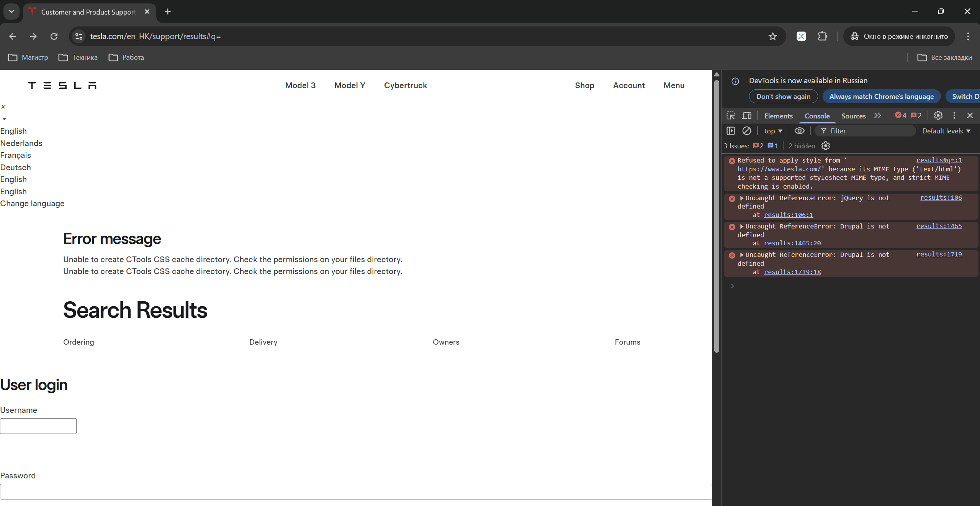The image size is (980, 506).
Task: Open the results:1465:20 source link
Action: tap(792, 243)
